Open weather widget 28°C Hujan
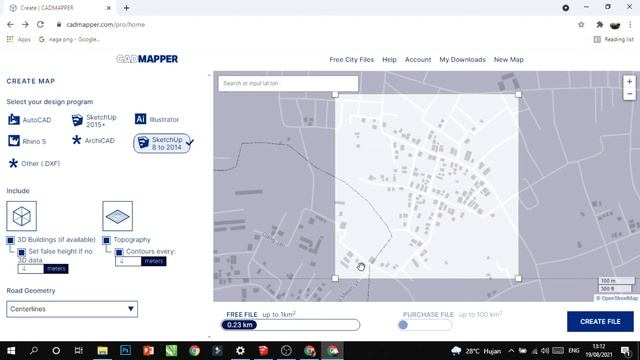Screen dimensions: 640x360 pyautogui.click(x=476, y=351)
